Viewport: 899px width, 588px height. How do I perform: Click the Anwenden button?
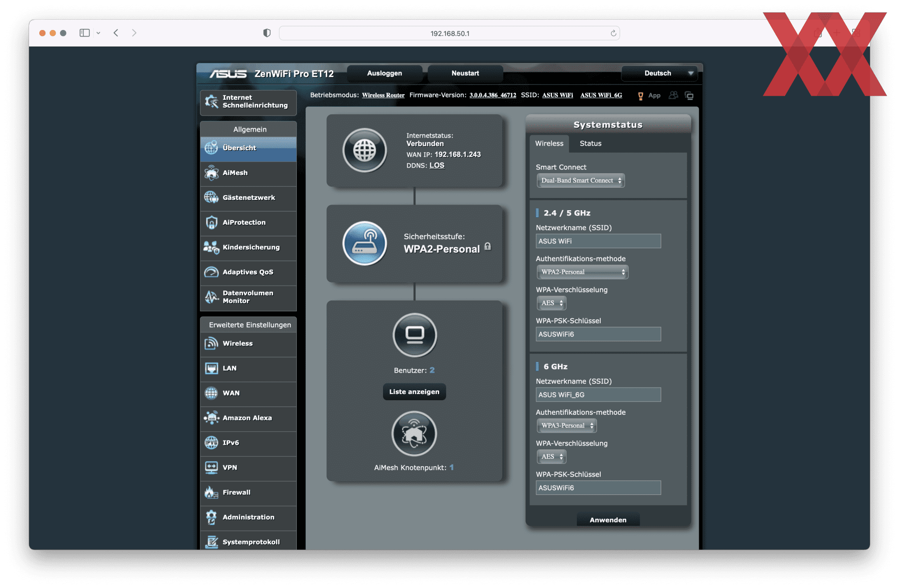(x=608, y=520)
